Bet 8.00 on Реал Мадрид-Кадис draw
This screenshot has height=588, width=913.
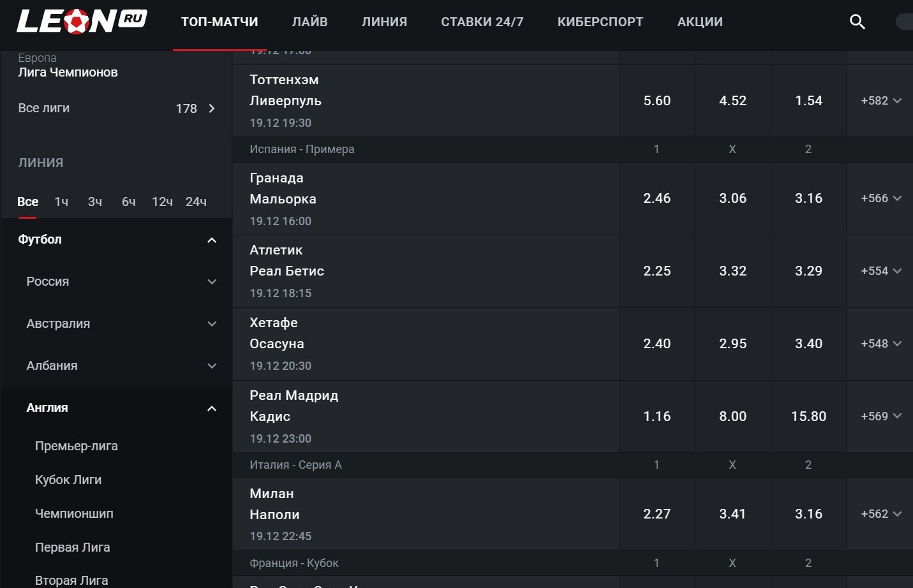point(732,416)
